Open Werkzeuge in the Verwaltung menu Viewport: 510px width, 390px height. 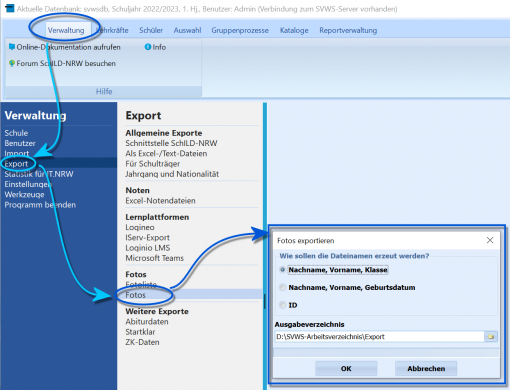tap(24, 195)
